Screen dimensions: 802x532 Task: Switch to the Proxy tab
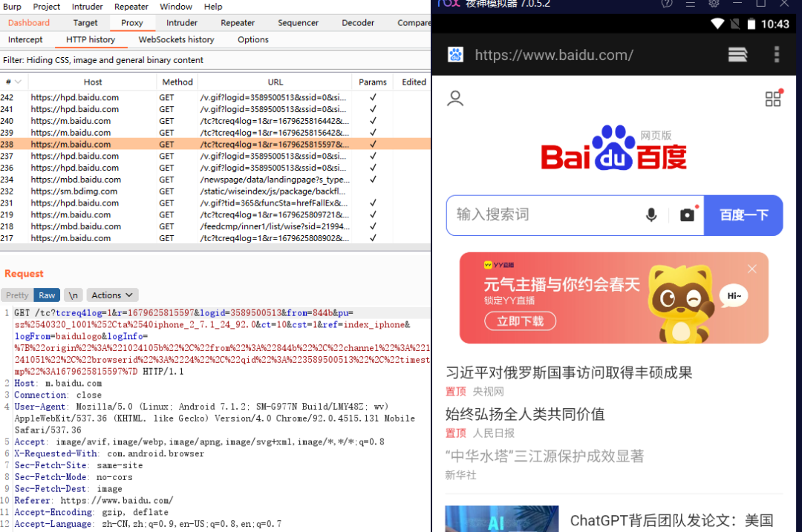pyautogui.click(x=132, y=23)
